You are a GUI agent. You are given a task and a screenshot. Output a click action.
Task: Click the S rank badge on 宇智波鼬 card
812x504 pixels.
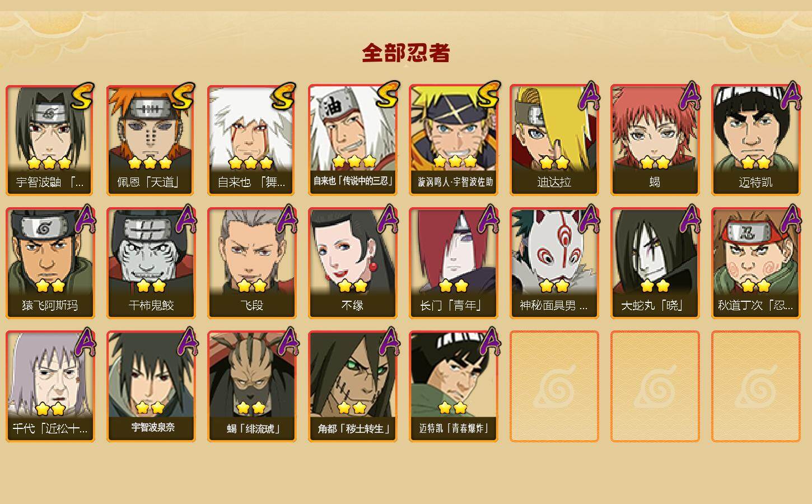coord(82,96)
